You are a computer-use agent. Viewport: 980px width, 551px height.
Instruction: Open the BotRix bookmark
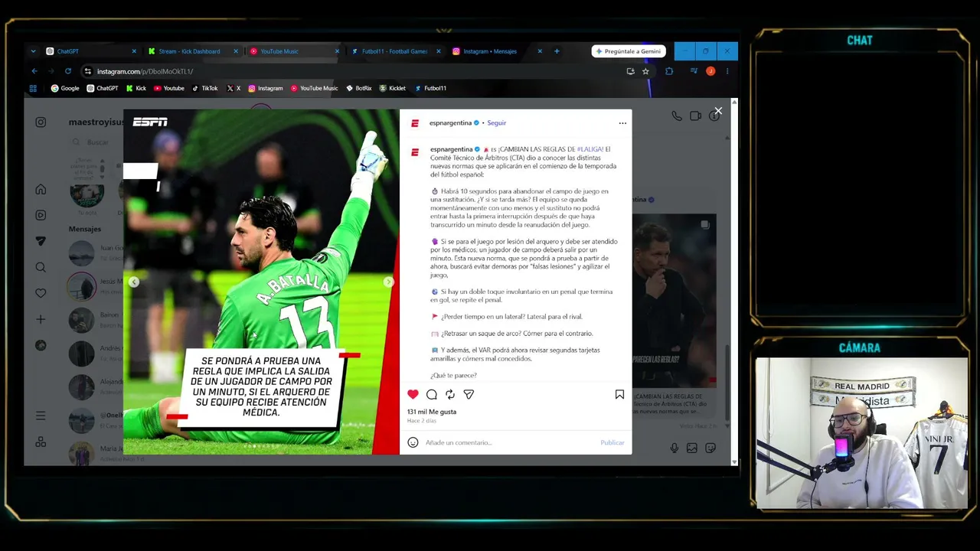[x=358, y=88]
